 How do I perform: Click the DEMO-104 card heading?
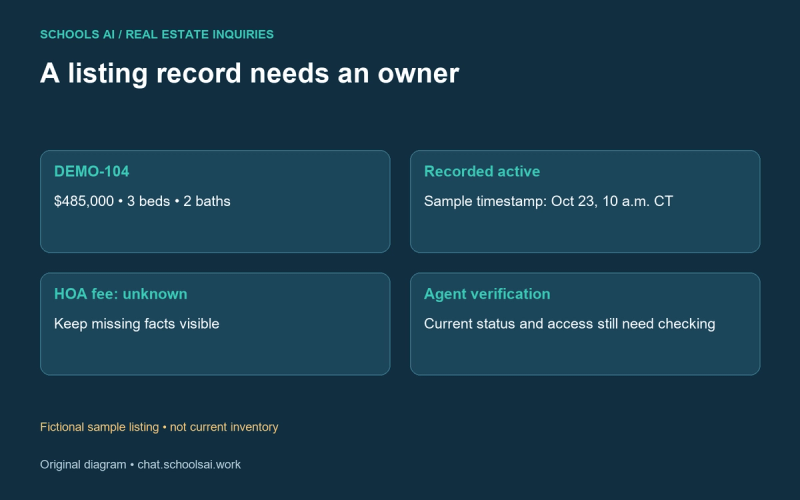[92, 171]
